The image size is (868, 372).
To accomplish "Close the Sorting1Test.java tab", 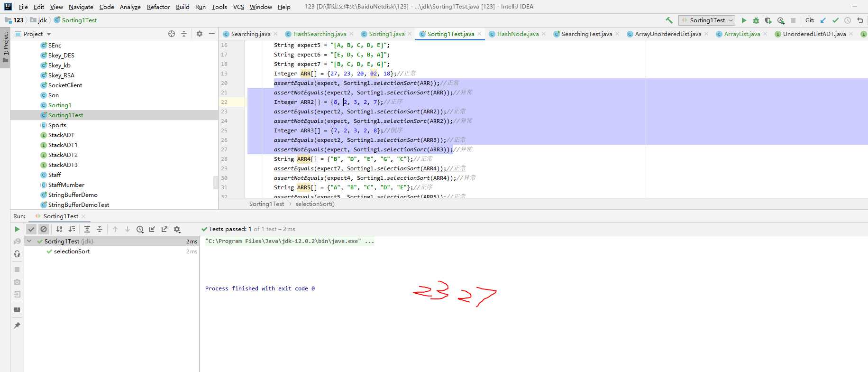I will pos(479,34).
